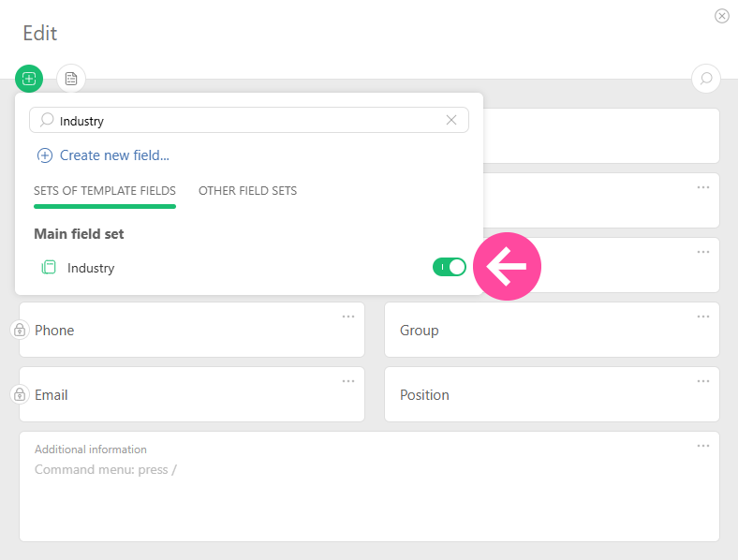Close the Edit dialog
738x560 pixels.
coord(721,16)
